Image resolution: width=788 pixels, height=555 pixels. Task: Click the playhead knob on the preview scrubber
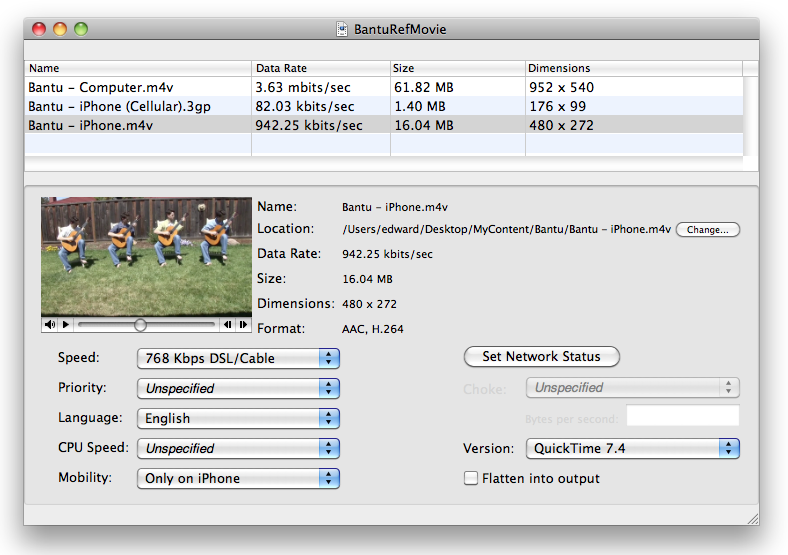pyautogui.click(x=140, y=325)
